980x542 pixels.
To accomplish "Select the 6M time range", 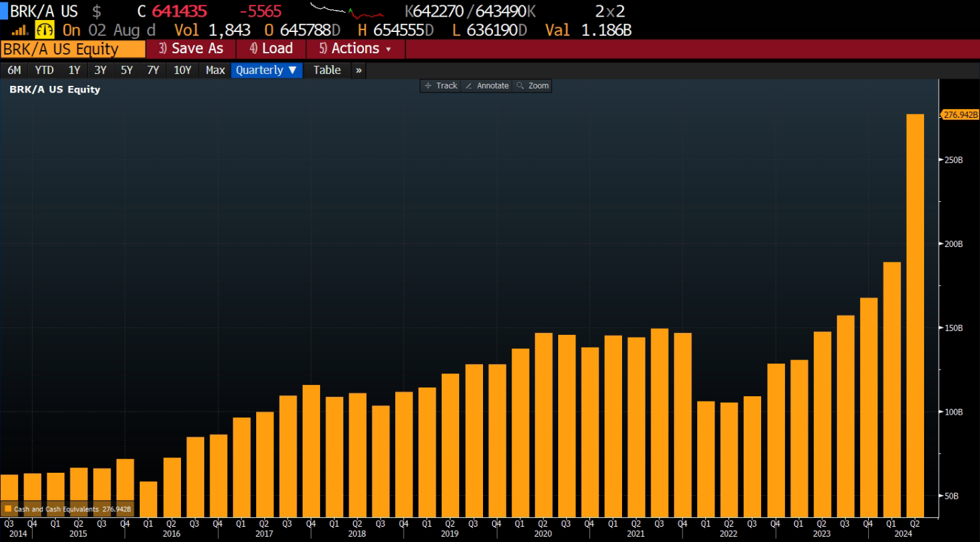I will [x=14, y=71].
